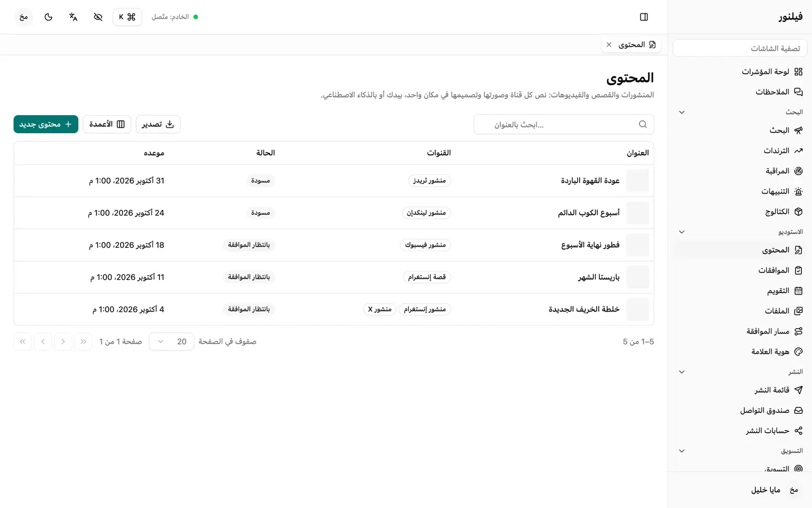Open حسابات النشر publishing accounts

click(x=740, y=431)
